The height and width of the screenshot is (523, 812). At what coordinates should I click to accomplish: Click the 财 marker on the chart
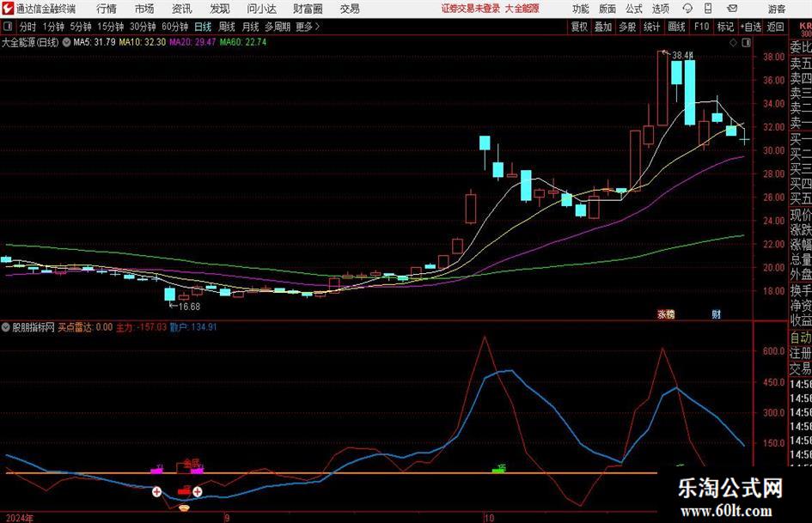[x=717, y=314]
